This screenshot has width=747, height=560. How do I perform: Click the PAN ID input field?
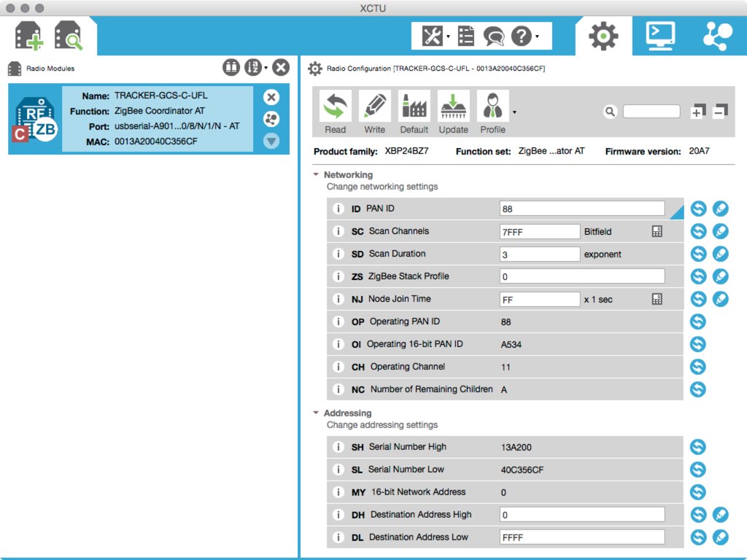point(582,209)
